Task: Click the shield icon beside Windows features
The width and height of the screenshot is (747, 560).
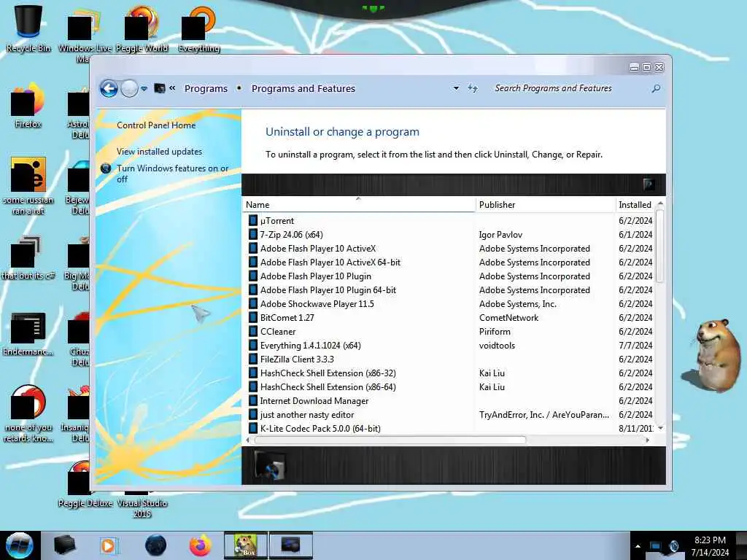Action: (107, 168)
